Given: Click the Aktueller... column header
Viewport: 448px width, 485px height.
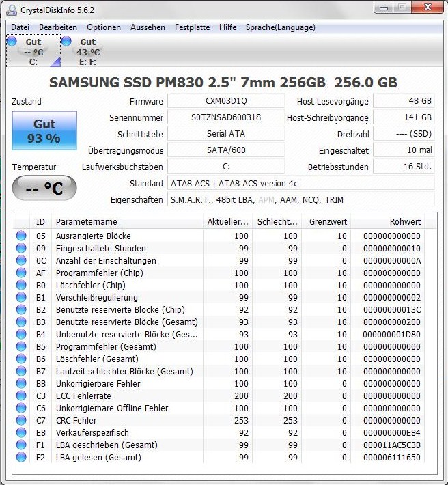Looking at the screenshot, I should pos(227,221).
